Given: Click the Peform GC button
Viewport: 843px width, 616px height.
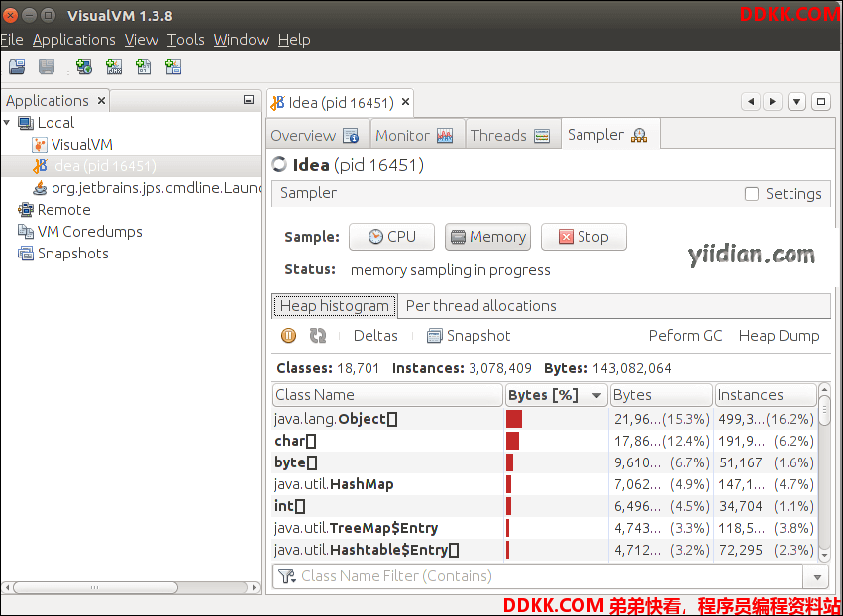Looking at the screenshot, I should [685, 336].
